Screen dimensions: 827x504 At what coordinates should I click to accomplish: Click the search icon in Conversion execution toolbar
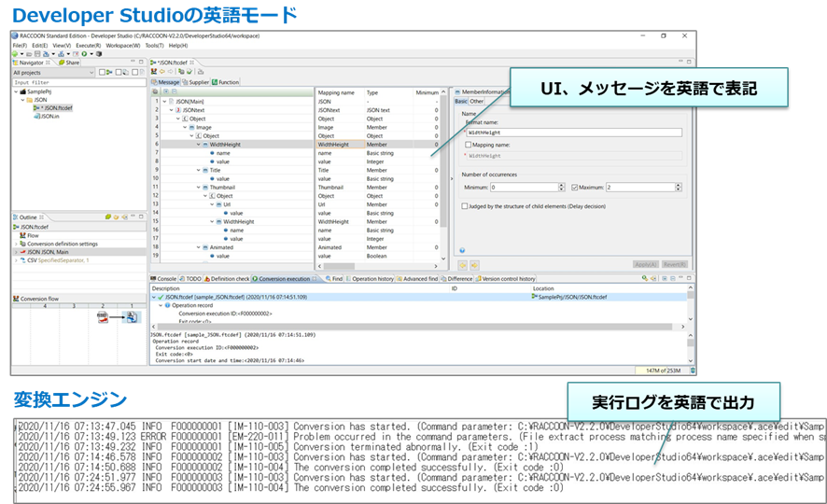[x=644, y=278]
